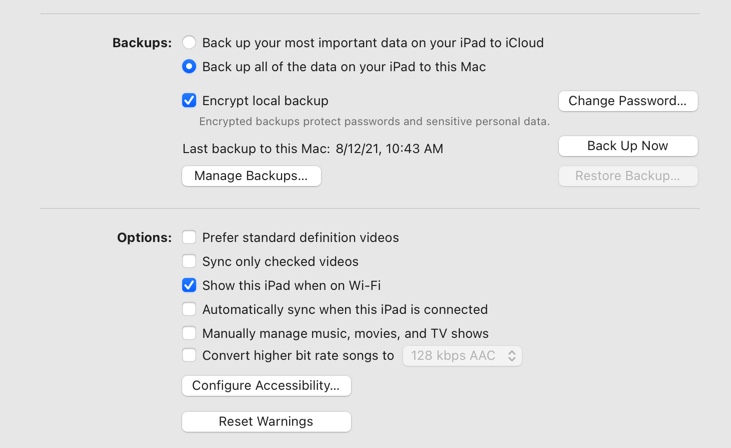Disable Show this iPad when on Wi-Fi
The image size is (731, 448).
189,286
